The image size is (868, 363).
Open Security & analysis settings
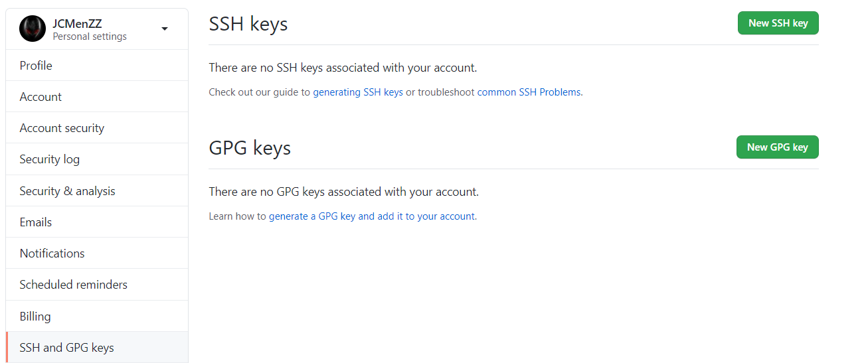pyautogui.click(x=67, y=191)
